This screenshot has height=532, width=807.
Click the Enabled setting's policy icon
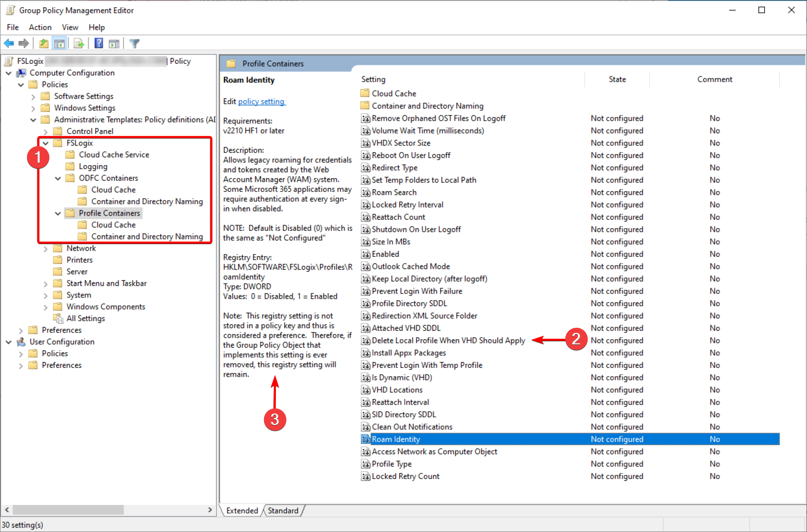tap(366, 254)
